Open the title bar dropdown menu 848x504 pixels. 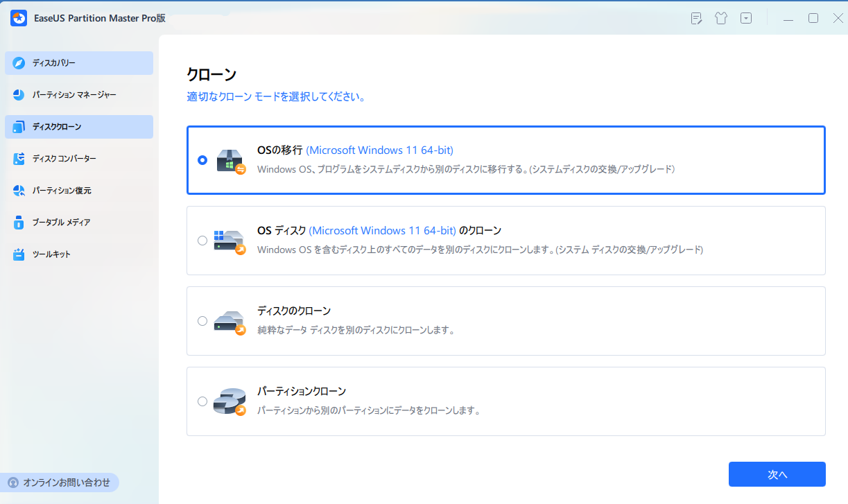(x=746, y=18)
